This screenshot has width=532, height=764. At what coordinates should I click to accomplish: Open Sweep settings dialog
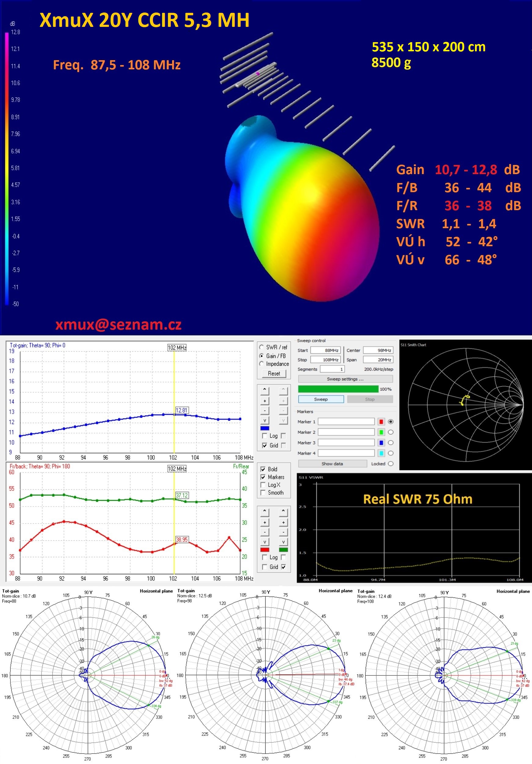[x=346, y=379]
